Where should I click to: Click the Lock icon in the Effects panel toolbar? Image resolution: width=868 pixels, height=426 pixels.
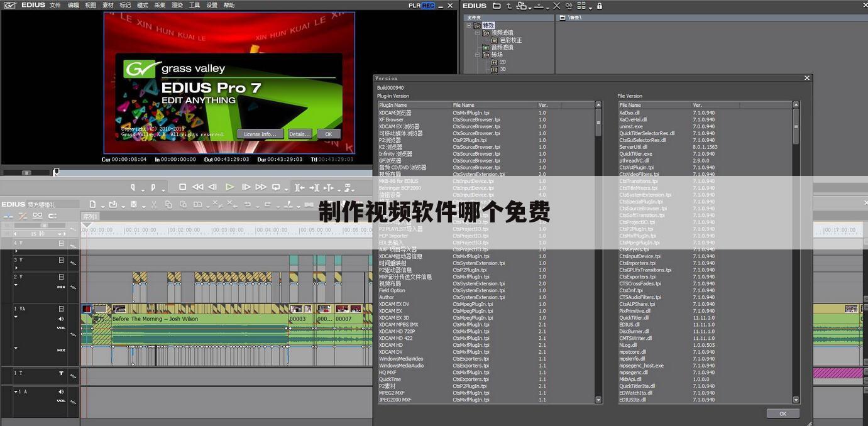coord(599,6)
